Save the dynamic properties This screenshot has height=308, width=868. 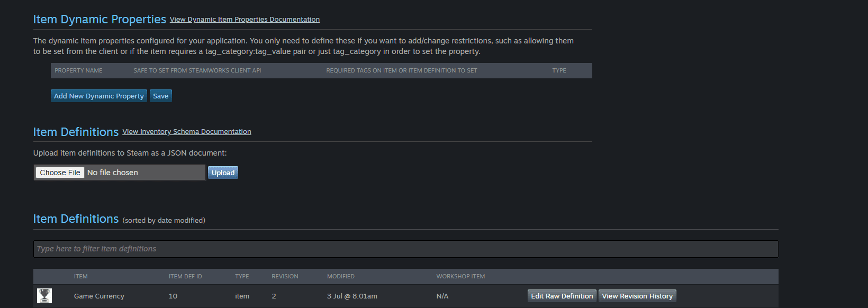[161, 96]
